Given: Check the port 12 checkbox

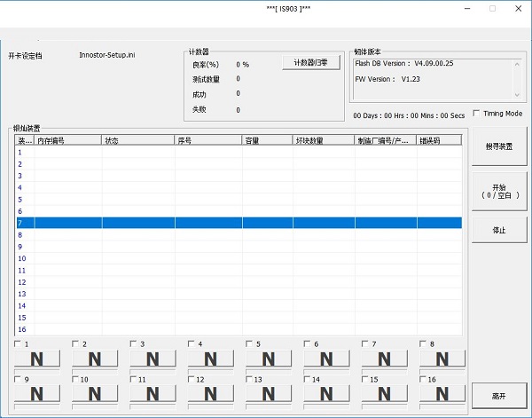Looking at the screenshot, I should [x=191, y=379].
